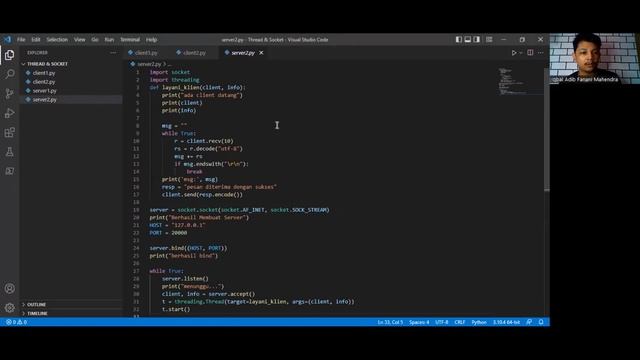Screen dimensions: 640x360
Task: Open the Customize Layout icon
Action: click(x=489, y=40)
